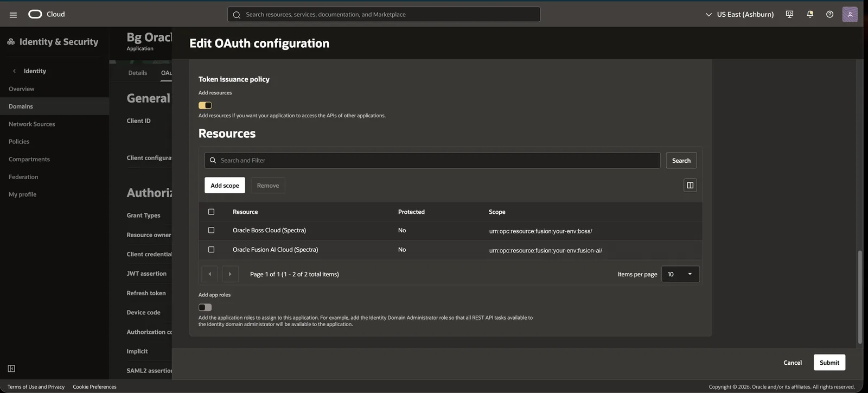Click the Add scope button
Screen dimensions: 868x393
point(225,185)
